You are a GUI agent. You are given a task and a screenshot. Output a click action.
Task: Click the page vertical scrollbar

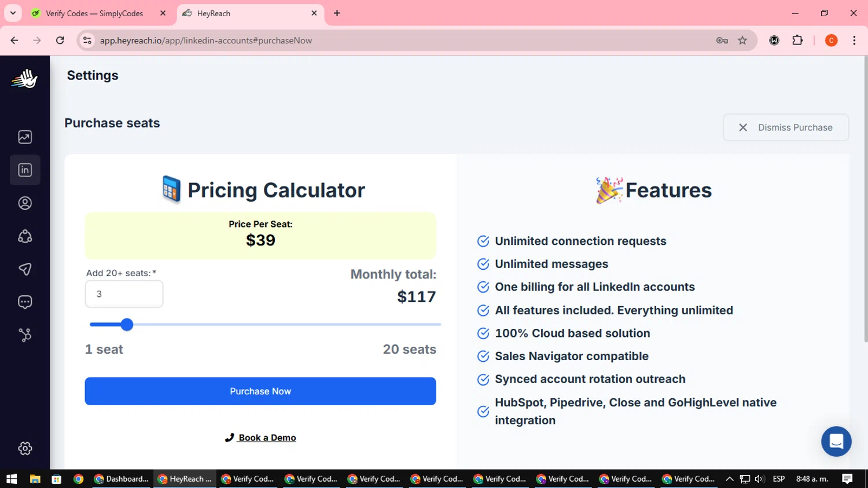coord(865,199)
